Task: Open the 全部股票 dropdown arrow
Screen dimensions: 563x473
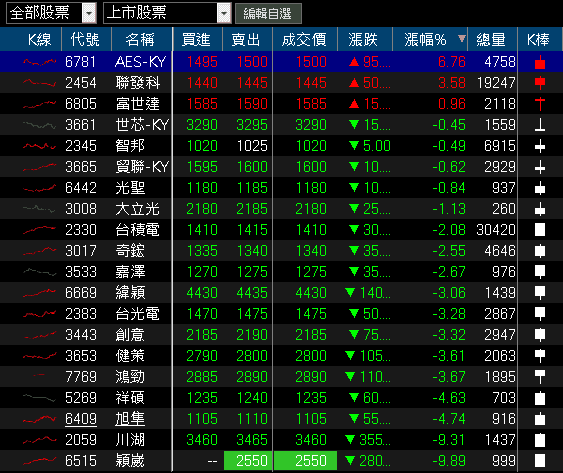Action: [x=89, y=14]
